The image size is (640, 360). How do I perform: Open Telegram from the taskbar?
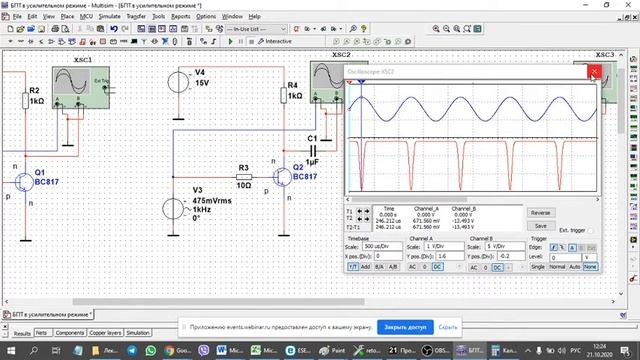[x=132, y=350]
